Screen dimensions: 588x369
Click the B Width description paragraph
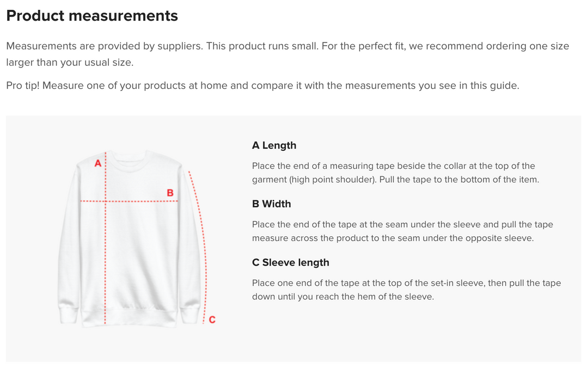pyautogui.click(x=402, y=231)
